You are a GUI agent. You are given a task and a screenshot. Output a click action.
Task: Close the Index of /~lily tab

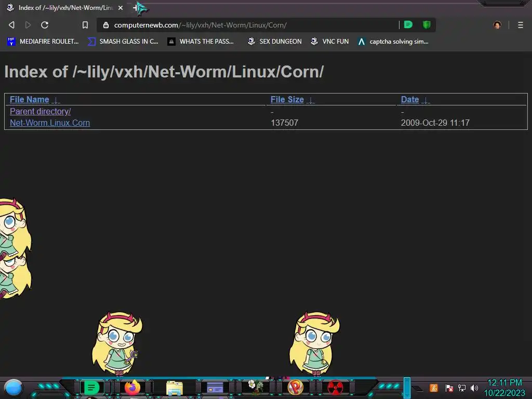click(x=121, y=7)
